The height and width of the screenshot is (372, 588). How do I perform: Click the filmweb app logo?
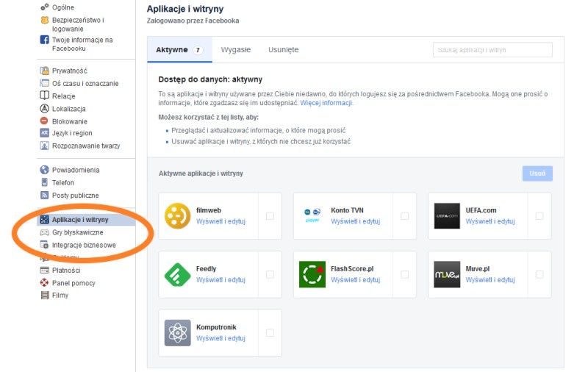[x=177, y=216]
